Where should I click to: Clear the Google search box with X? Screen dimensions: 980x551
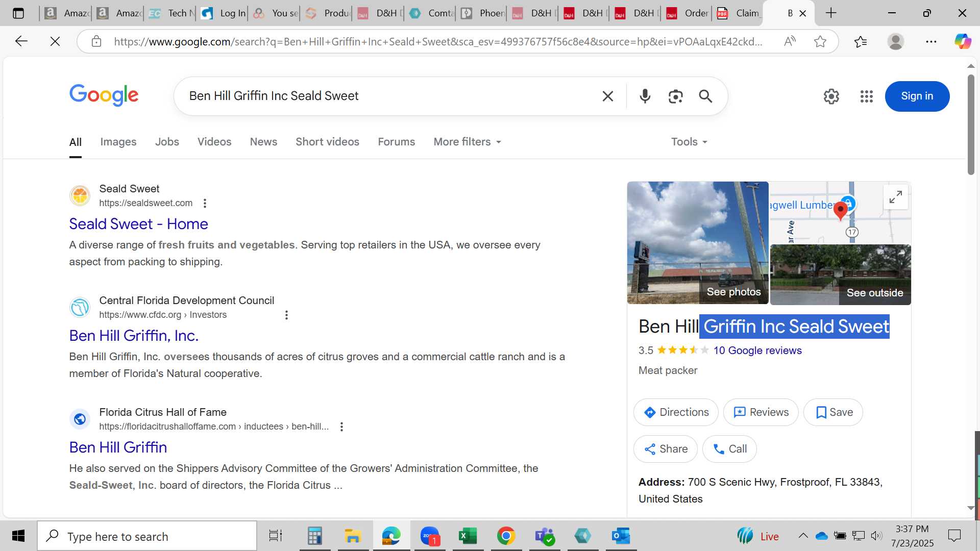coord(607,96)
